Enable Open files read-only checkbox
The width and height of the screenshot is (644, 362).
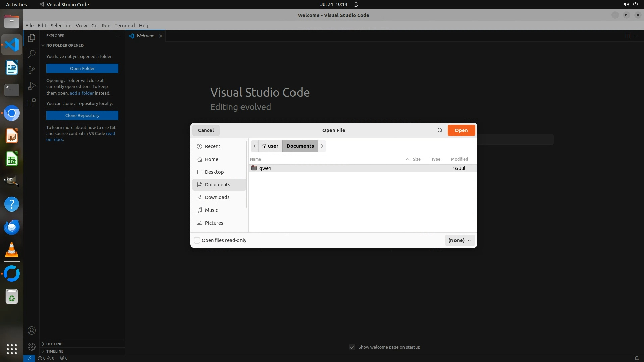tap(197, 240)
